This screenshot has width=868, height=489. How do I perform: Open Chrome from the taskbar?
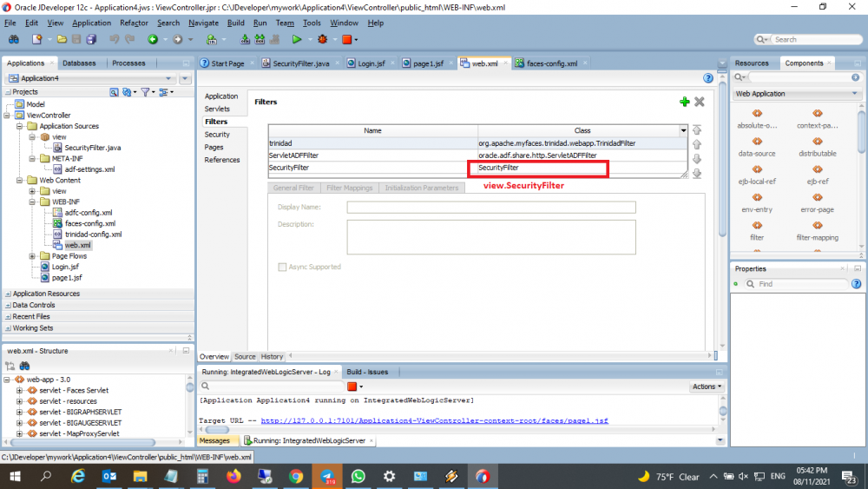(296, 476)
